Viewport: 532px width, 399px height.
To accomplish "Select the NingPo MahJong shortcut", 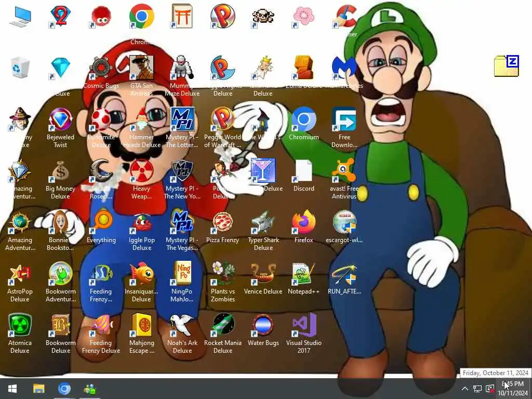I will pyautogui.click(x=182, y=274).
